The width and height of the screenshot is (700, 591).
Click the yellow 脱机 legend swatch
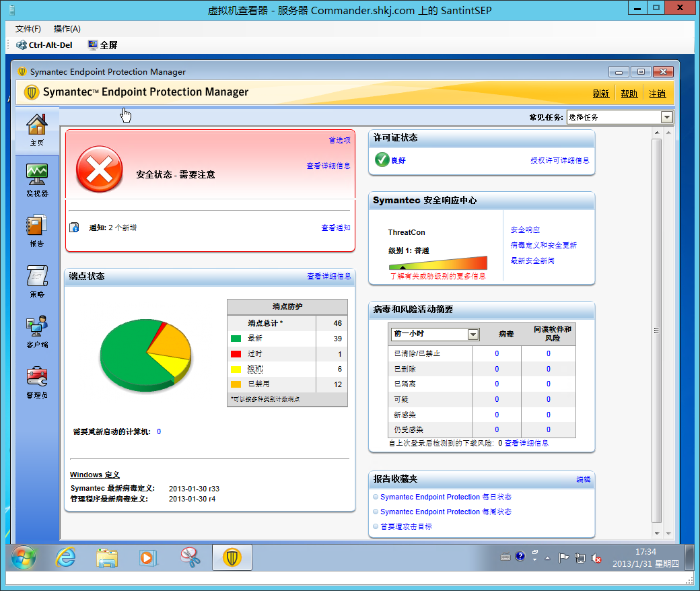236,369
